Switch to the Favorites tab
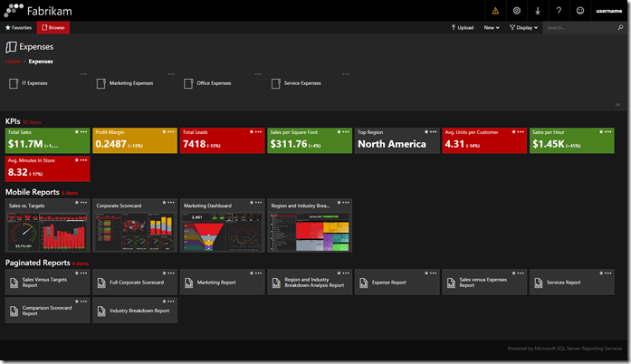631x364 pixels. tap(18, 28)
